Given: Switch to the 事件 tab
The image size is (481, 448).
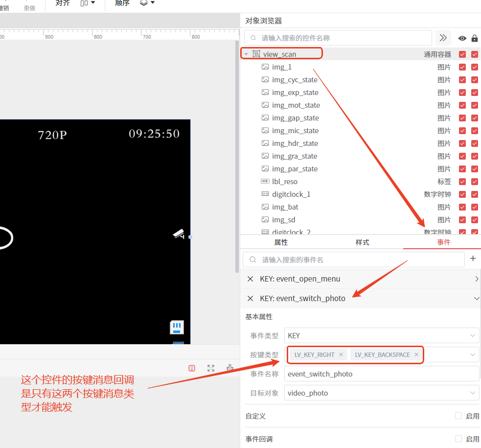Looking at the screenshot, I should pyautogui.click(x=444, y=242).
